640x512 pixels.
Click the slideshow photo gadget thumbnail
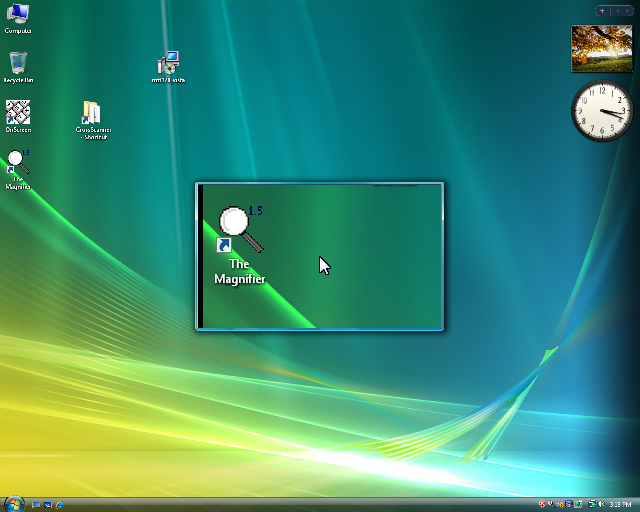click(x=601, y=49)
